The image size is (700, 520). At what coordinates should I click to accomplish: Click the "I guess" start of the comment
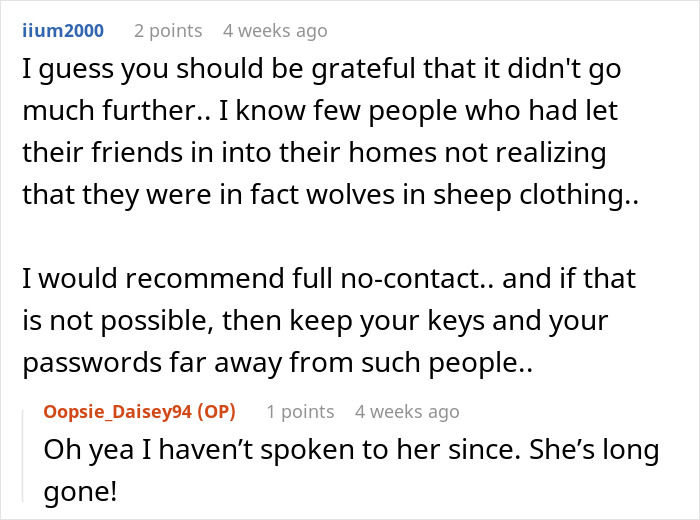(x=57, y=70)
